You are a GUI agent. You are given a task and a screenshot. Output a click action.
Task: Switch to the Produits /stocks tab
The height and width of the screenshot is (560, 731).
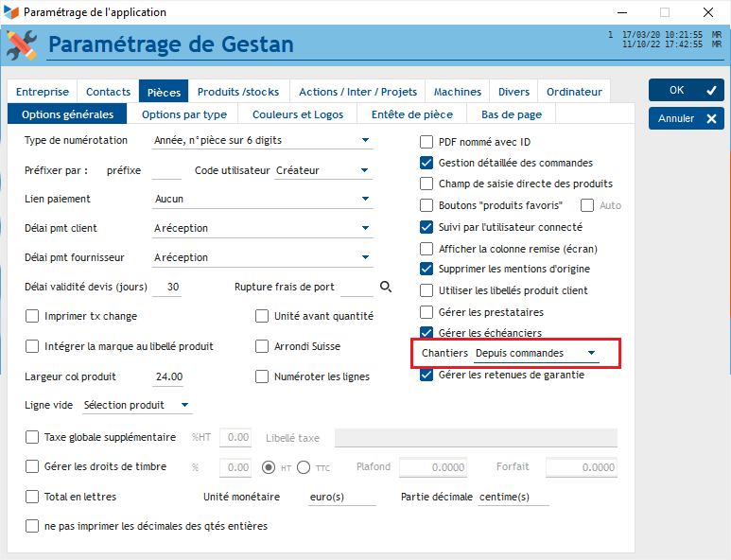pyautogui.click(x=238, y=92)
